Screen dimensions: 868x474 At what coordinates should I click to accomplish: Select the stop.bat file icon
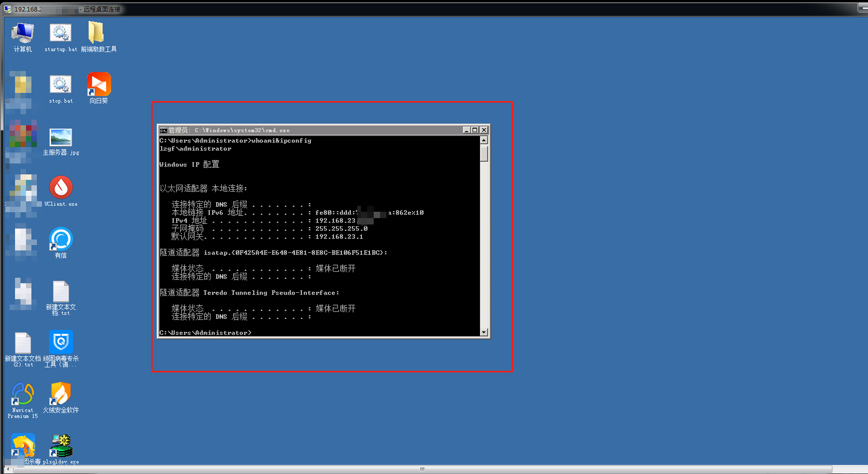click(61, 86)
